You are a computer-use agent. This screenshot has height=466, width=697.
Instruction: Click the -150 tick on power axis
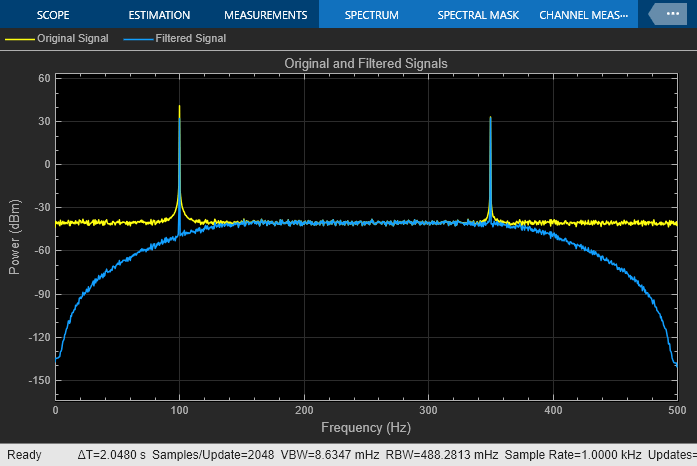(40, 381)
